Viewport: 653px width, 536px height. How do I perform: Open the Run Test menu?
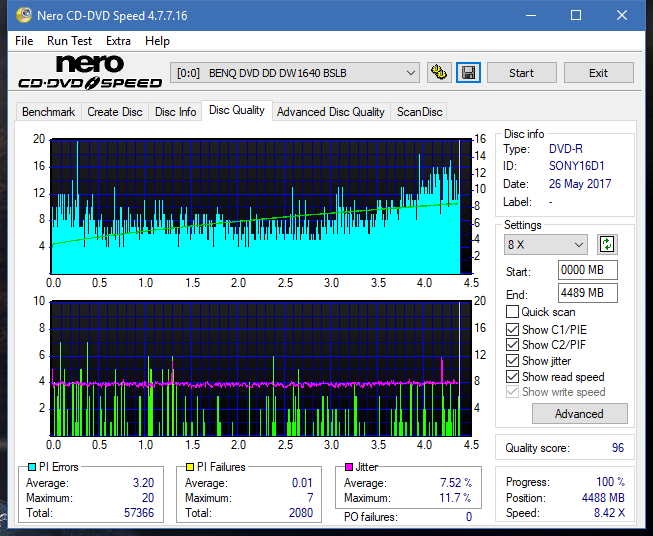pos(69,41)
